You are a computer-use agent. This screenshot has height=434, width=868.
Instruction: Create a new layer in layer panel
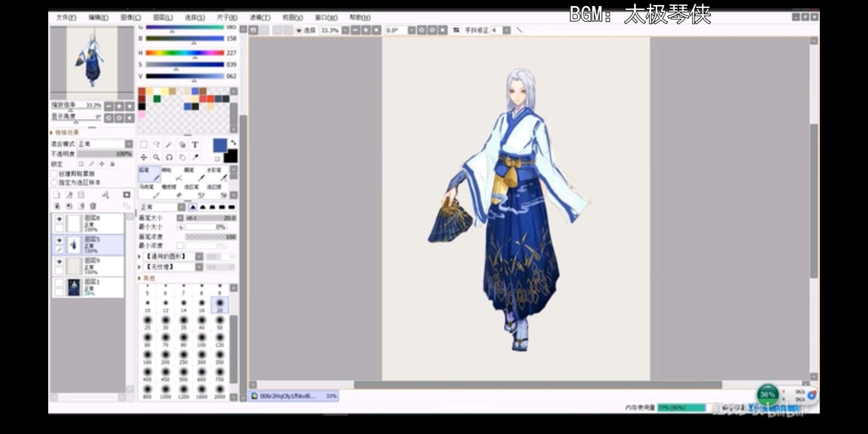coord(57,195)
